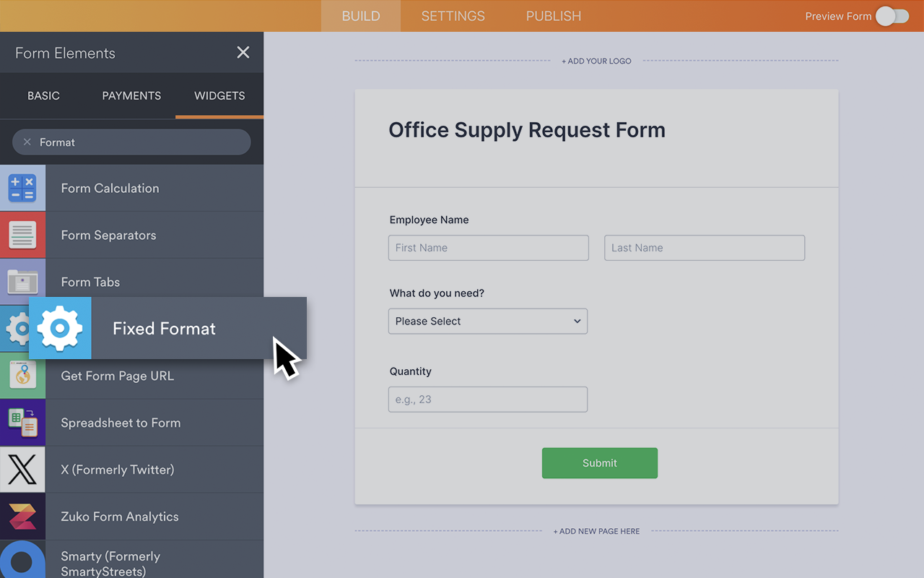The height and width of the screenshot is (578, 924).
Task: Click 'Add Your Logo' link
Action: click(x=596, y=61)
